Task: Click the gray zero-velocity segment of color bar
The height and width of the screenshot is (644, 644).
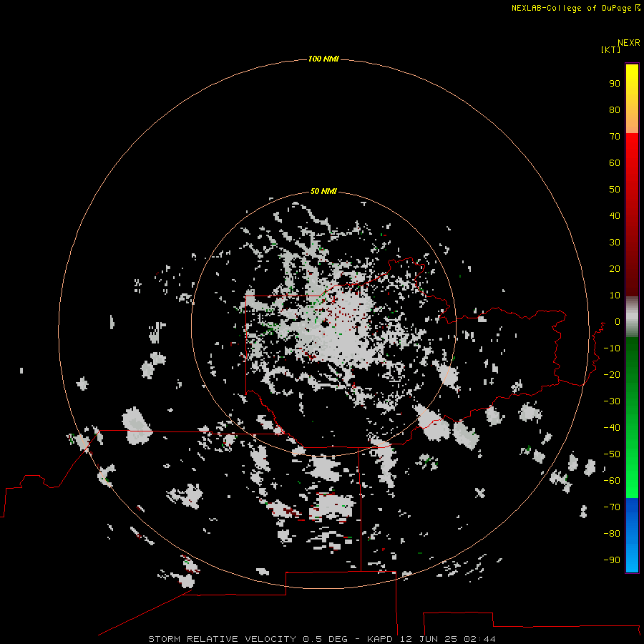Action: click(x=632, y=317)
